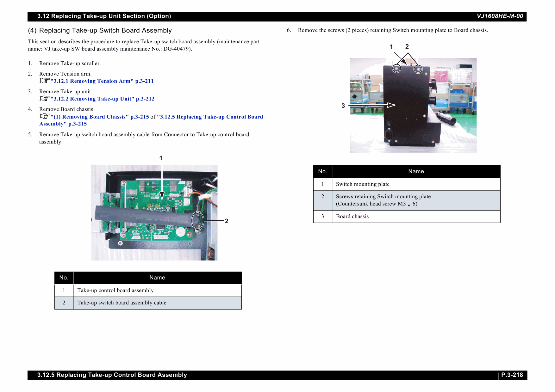Click step 6 text about removing the screws
Image resolution: width=555 pixels, height=392 pixels.
[393, 30]
